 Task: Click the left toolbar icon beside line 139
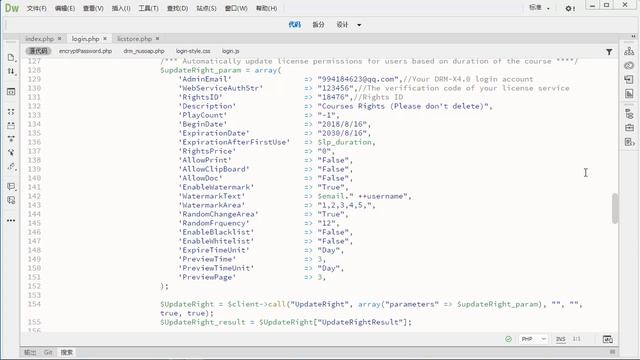[x=11, y=167]
